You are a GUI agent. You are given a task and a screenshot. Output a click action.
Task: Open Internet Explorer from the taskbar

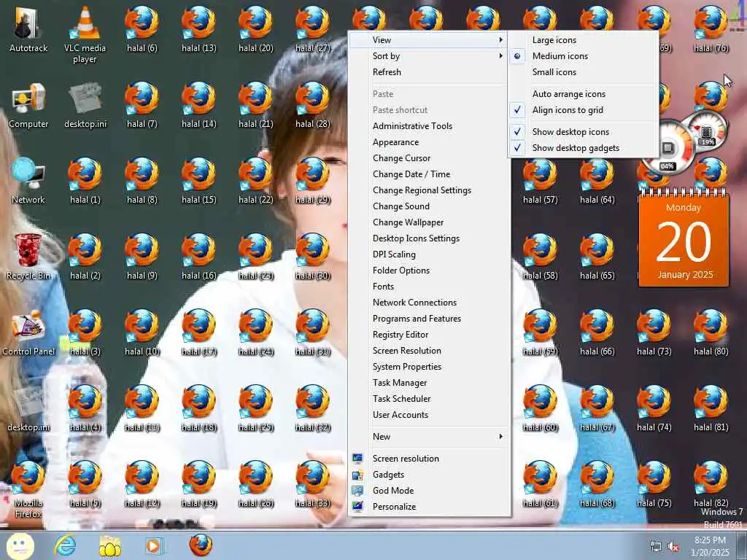coord(65,545)
